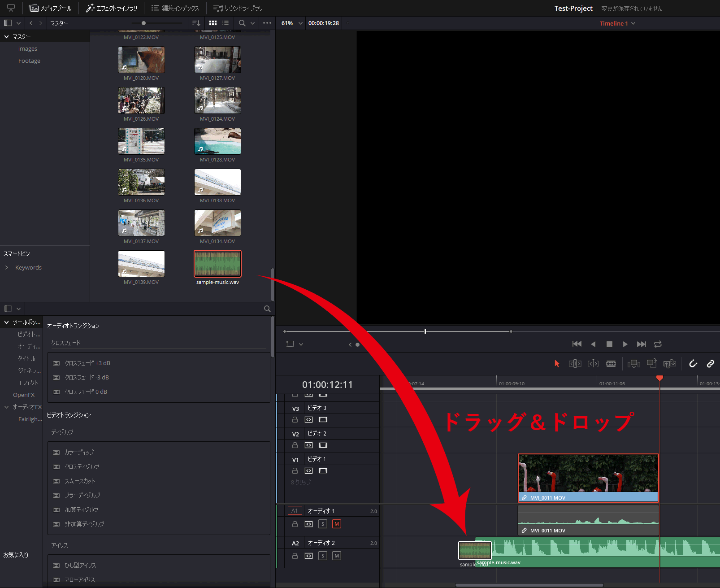Image resolution: width=720 pixels, height=588 pixels.
Task: Switch media pool to list view
Action: click(226, 23)
